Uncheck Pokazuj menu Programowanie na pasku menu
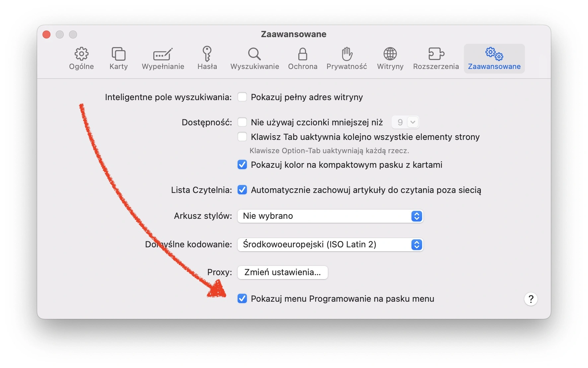Image resolution: width=588 pixels, height=368 pixels. coord(242,299)
